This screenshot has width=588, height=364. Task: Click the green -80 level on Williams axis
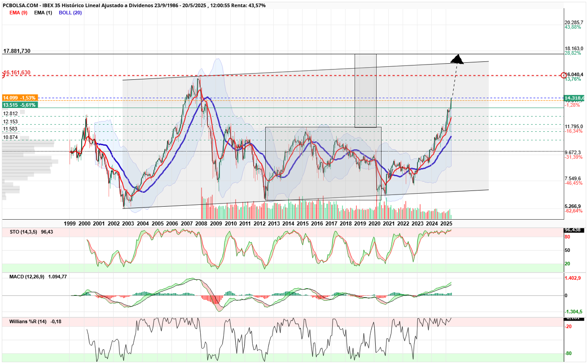pyautogui.click(x=568, y=353)
